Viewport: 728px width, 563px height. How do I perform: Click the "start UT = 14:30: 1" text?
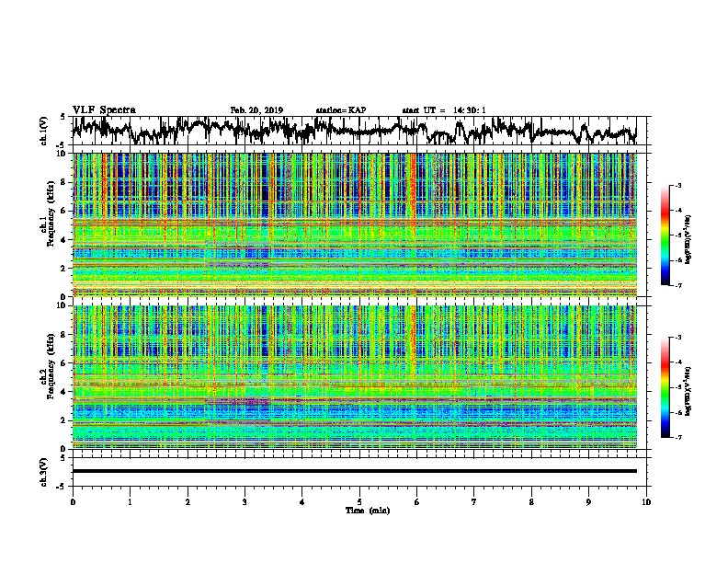pyautogui.click(x=444, y=110)
